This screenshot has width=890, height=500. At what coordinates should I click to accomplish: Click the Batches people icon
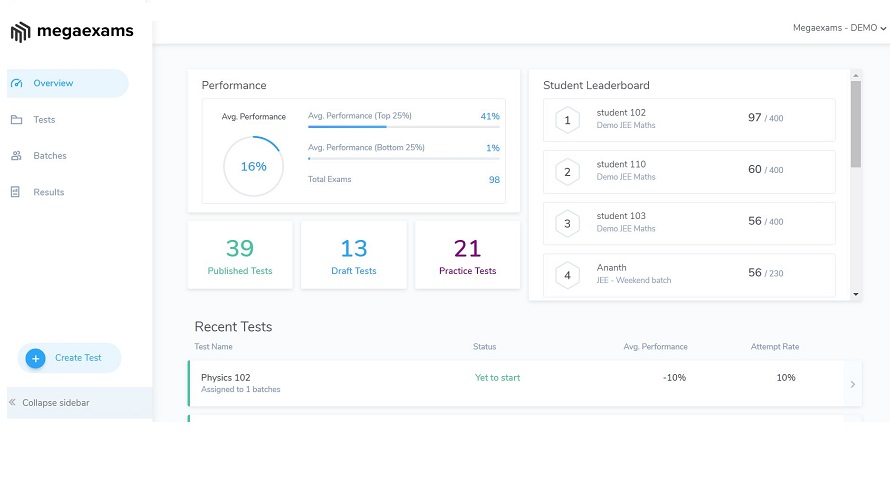(17, 156)
